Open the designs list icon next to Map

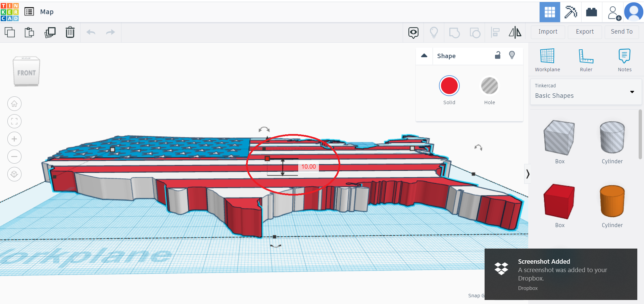coord(29,12)
